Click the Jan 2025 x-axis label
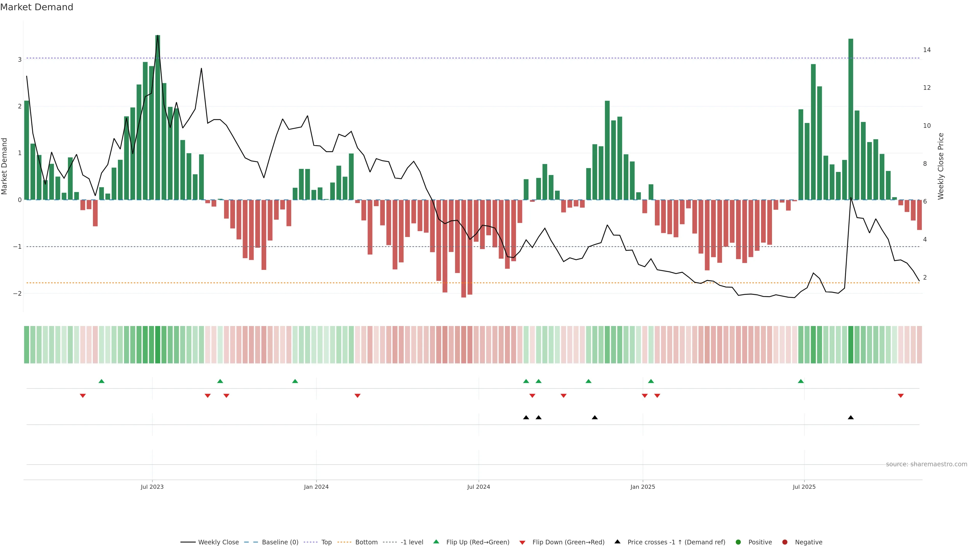This screenshot has width=980, height=551. click(x=643, y=487)
